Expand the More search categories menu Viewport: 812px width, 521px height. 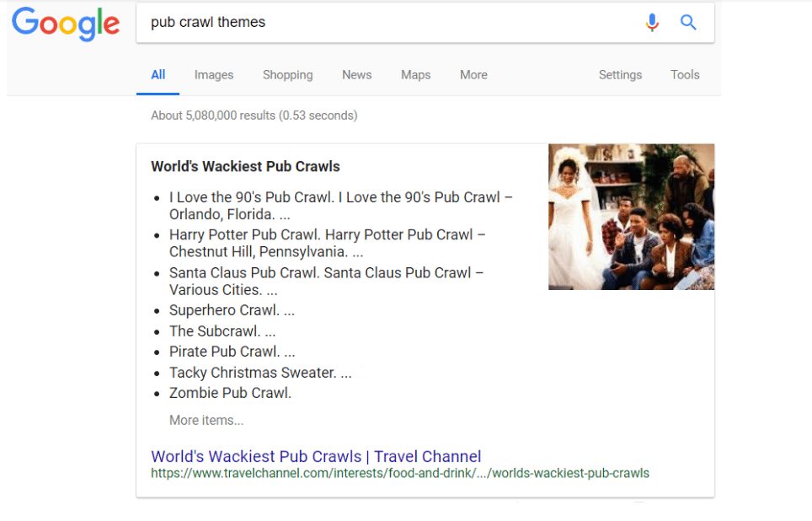click(x=473, y=75)
